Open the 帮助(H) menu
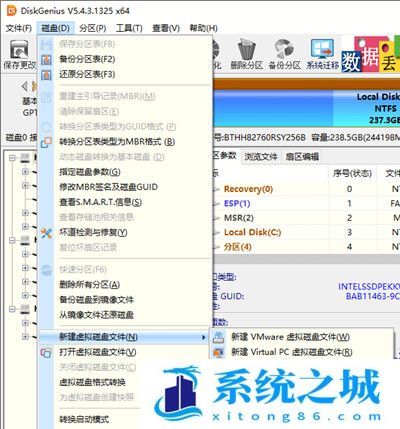The width and height of the screenshot is (400, 429). click(203, 28)
